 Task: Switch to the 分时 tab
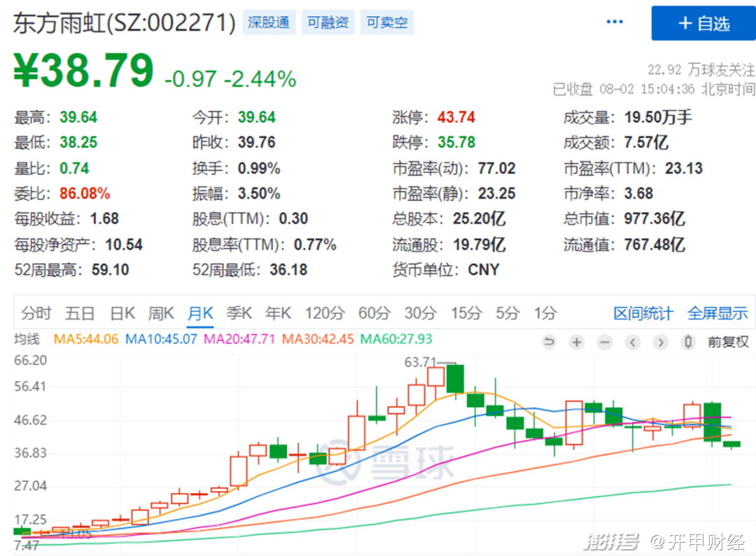pos(36,313)
